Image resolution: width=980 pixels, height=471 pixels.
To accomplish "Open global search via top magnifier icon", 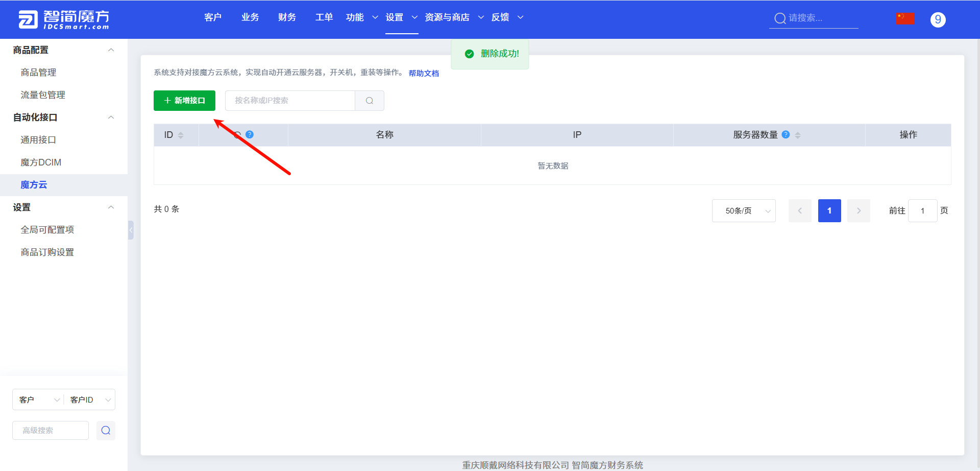I will (x=779, y=18).
